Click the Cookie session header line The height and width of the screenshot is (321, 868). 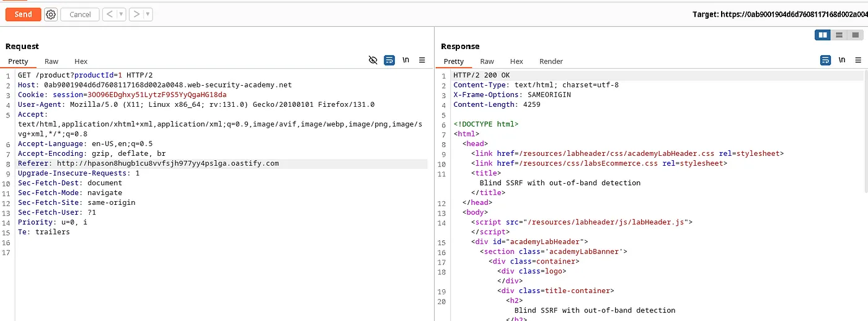point(122,95)
